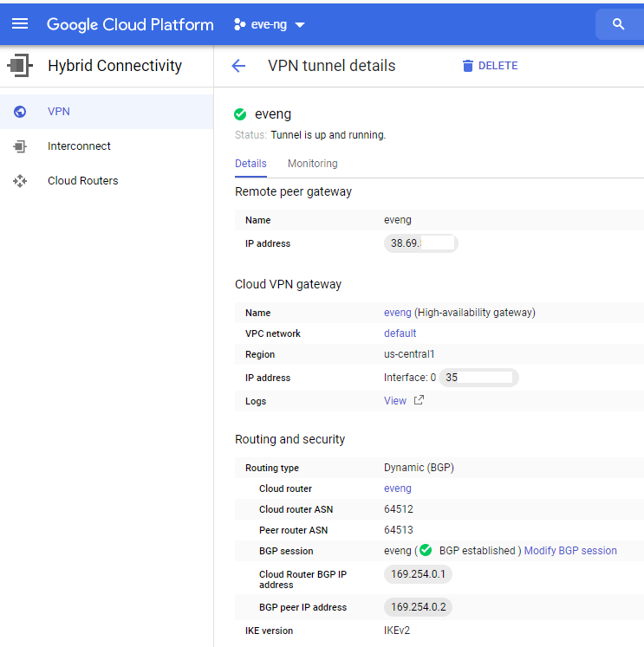Click the Peer router ASN value 64513

tap(399, 530)
